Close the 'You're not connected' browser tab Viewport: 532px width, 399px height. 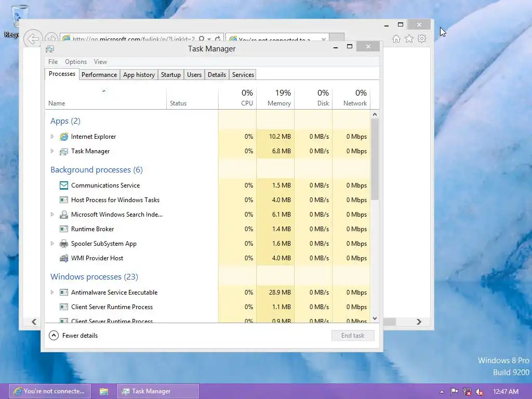(323, 39)
